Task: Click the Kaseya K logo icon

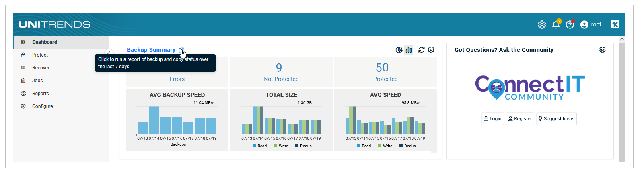Action: click(x=615, y=24)
